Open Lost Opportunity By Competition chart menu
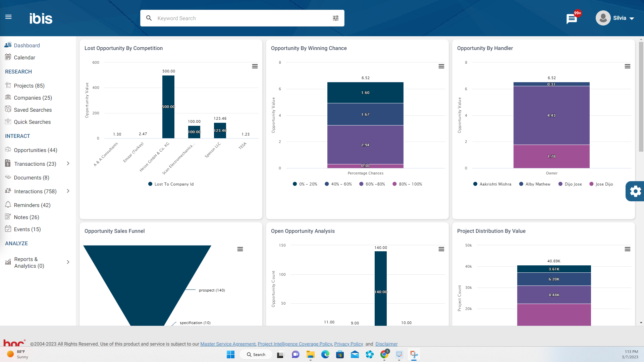Screen dimensions: 644x362 (x=255, y=66)
